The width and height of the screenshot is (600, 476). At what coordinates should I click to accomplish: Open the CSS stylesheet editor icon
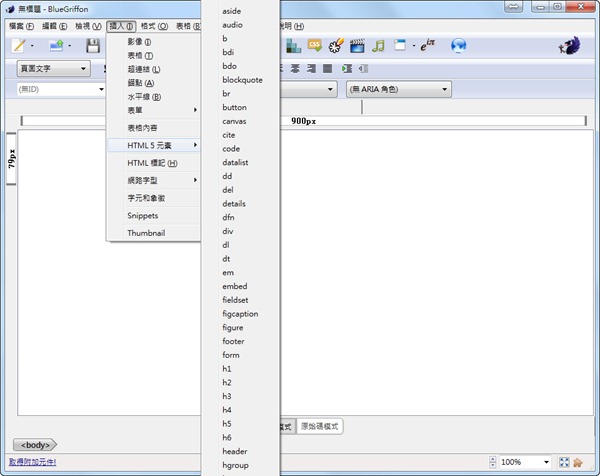click(x=314, y=46)
